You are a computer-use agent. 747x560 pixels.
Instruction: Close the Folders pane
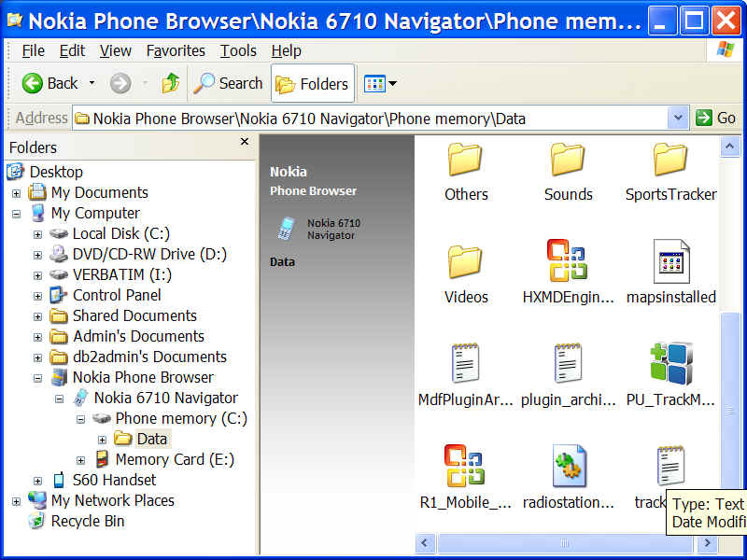pyautogui.click(x=245, y=142)
